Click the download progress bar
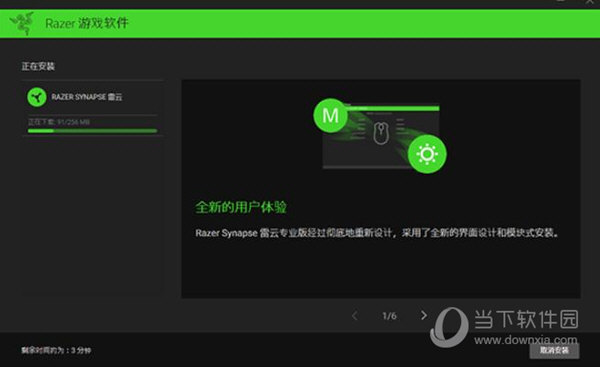The height and width of the screenshot is (367, 600). (92, 131)
